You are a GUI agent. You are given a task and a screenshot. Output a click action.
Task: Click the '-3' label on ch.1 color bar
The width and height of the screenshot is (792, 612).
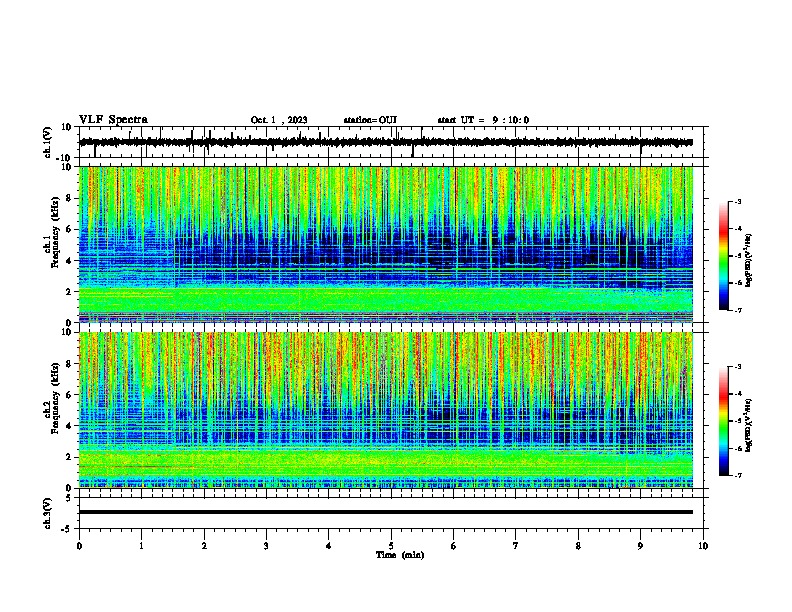point(738,201)
